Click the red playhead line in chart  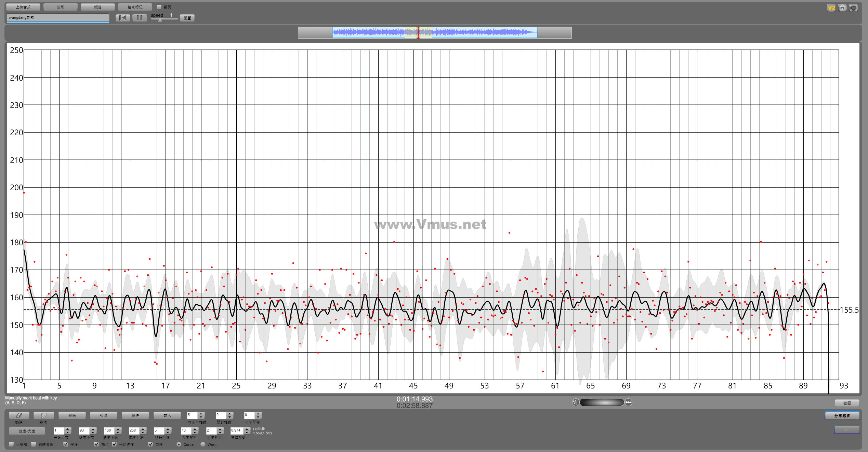pyautogui.click(x=364, y=215)
